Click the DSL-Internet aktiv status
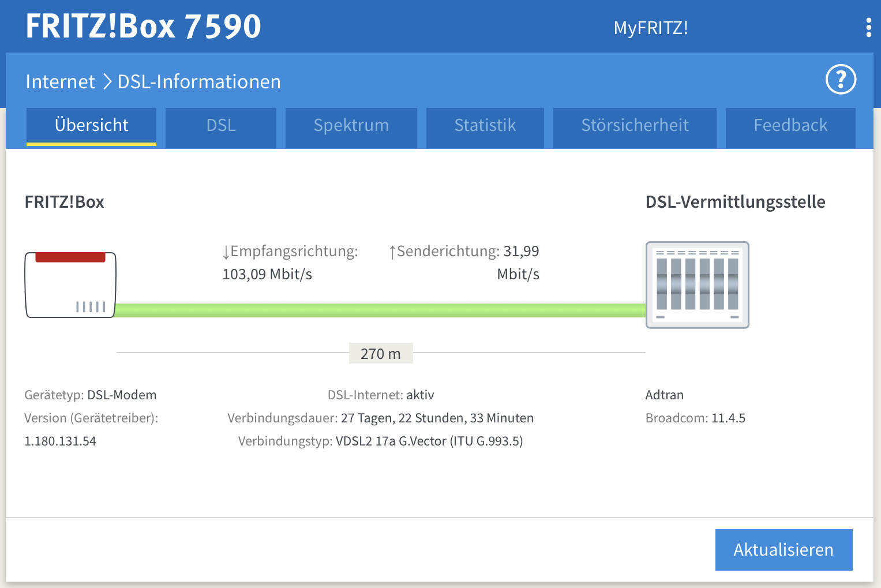 click(x=381, y=395)
